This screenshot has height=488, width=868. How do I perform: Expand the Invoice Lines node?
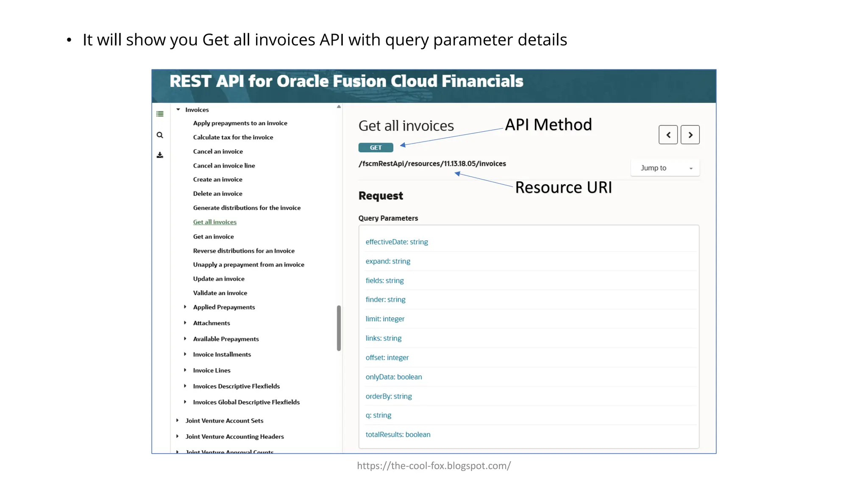click(185, 370)
